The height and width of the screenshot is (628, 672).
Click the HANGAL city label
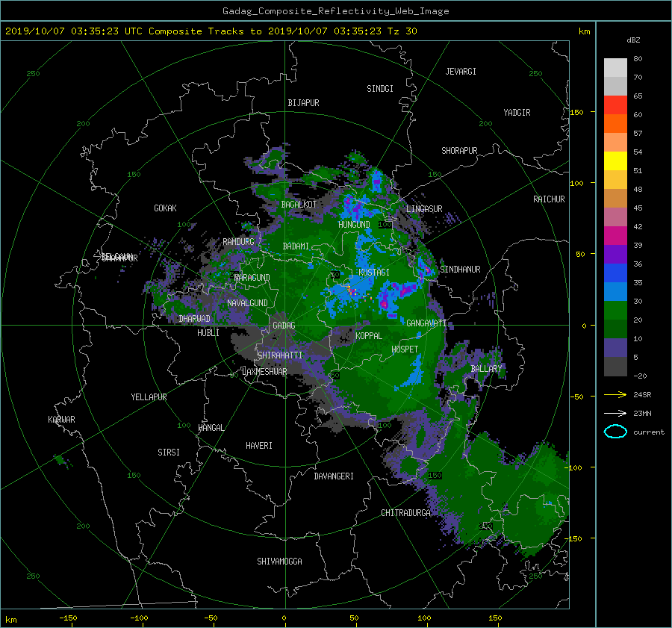pos(211,428)
